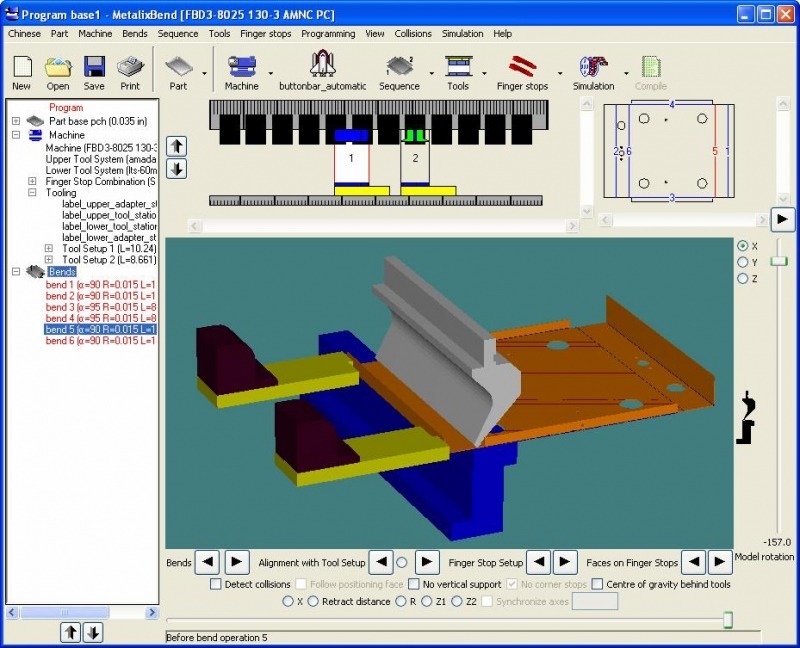Check Centre of gravity behind tools

pos(597,584)
